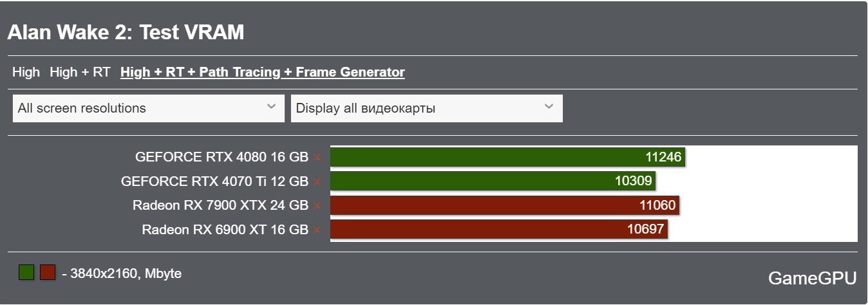Click the GameGPU logo text
The height and width of the screenshot is (305, 868).
(813, 278)
